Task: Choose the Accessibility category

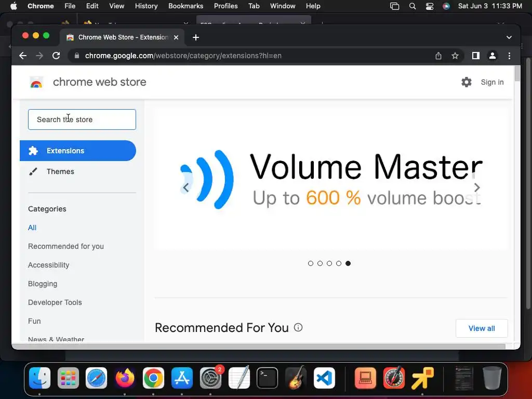Action: tap(48, 265)
